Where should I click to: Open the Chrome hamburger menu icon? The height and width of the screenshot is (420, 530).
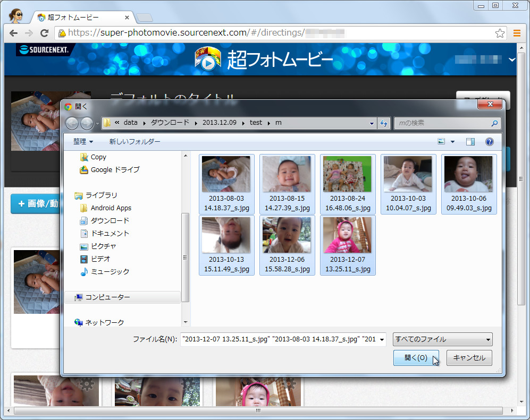[x=517, y=33]
